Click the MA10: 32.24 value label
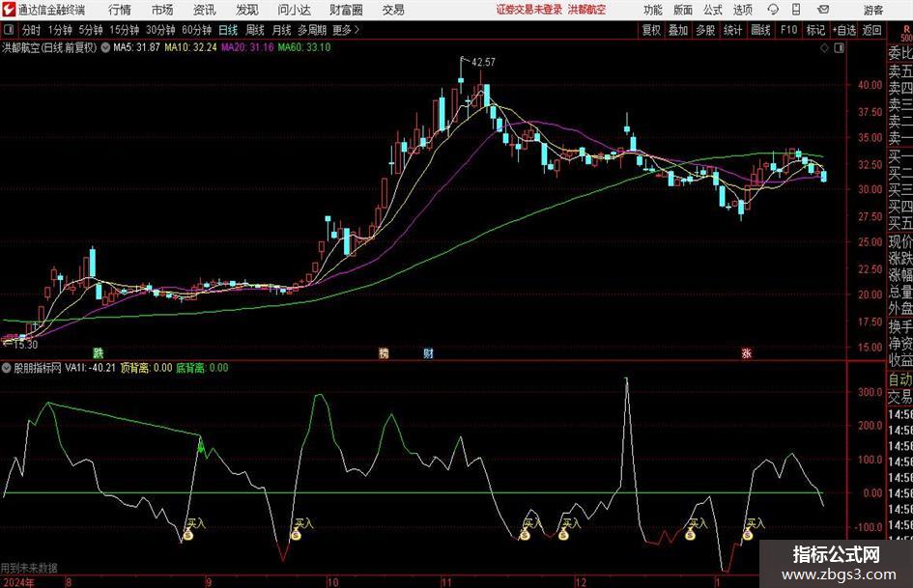The height and width of the screenshot is (588, 913). (x=190, y=47)
